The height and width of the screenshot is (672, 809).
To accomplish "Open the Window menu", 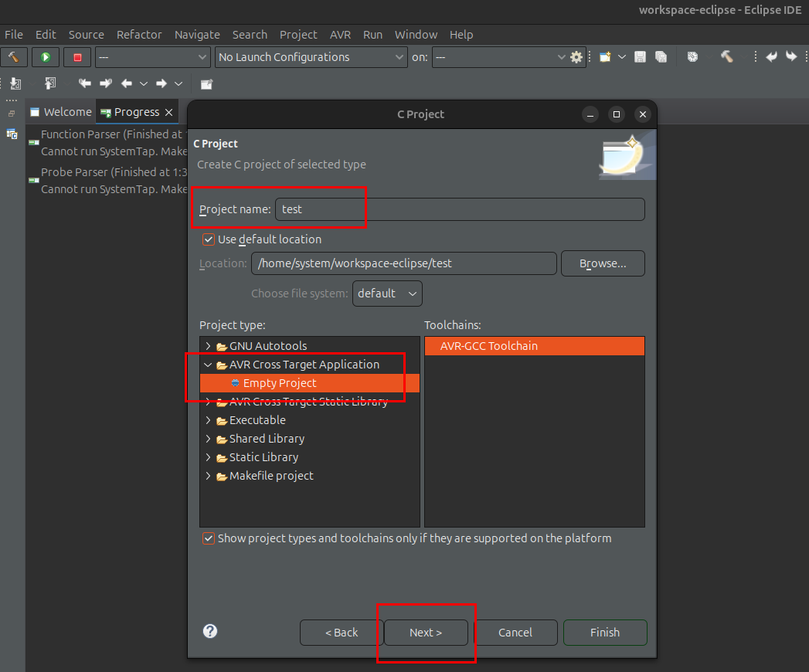I will tap(416, 35).
